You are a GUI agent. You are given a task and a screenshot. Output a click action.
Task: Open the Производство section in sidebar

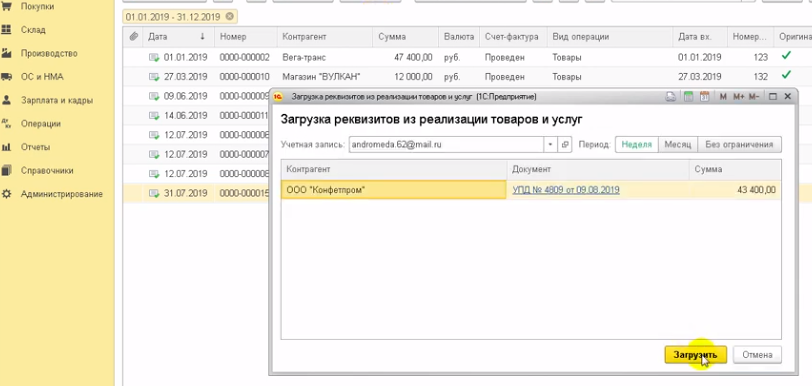pos(49,53)
